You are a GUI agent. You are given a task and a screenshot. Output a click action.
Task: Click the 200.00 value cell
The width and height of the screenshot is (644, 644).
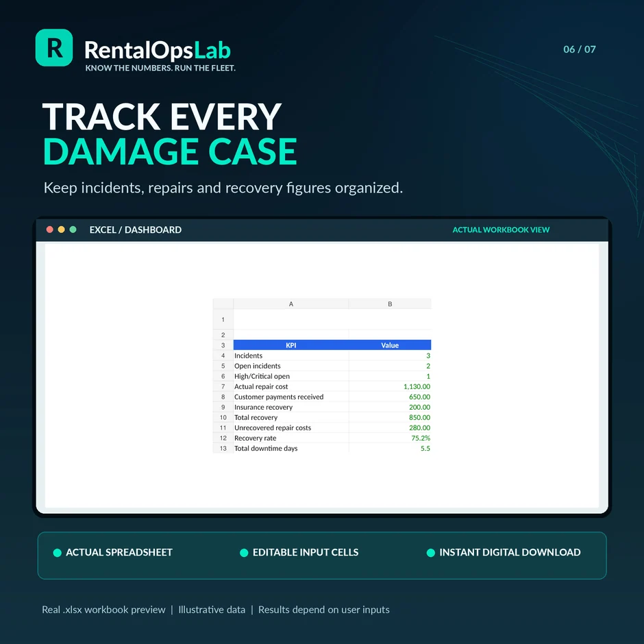390,407
